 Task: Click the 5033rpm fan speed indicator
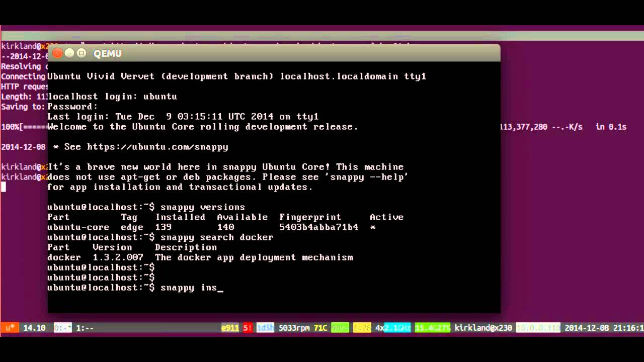[294, 328]
